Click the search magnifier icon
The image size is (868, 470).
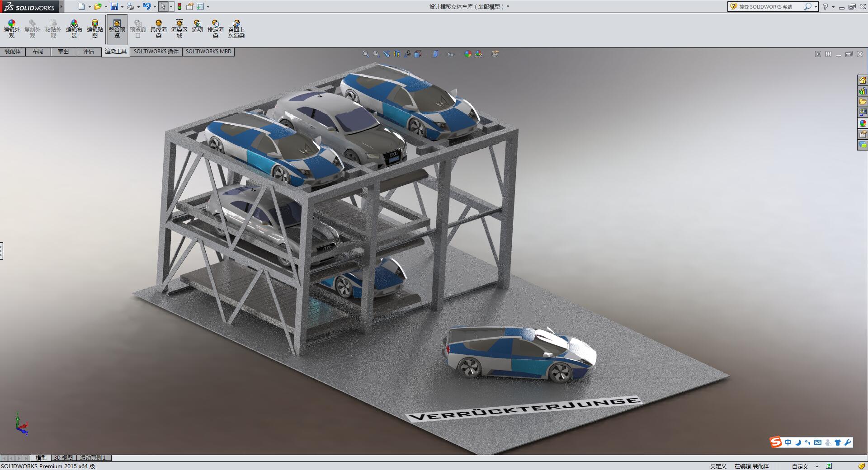pyautogui.click(x=807, y=6)
